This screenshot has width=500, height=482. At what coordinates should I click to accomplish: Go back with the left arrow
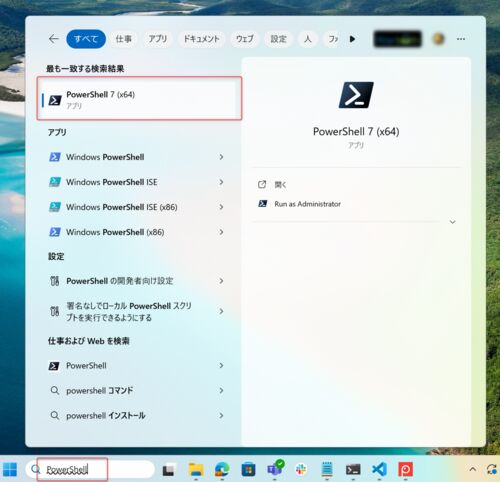[x=54, y=39]
